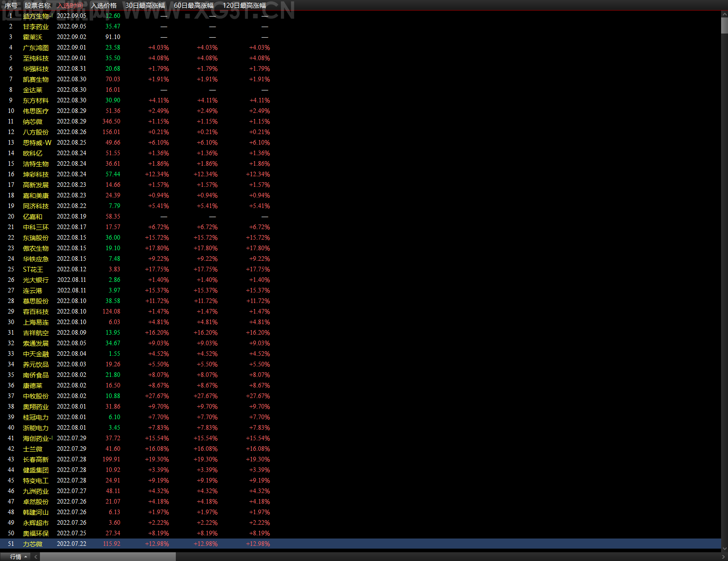Image resolution: width=728 pixels, height=561 pixels.
Task: Select stock 东方材料
Action: [36, 101]
